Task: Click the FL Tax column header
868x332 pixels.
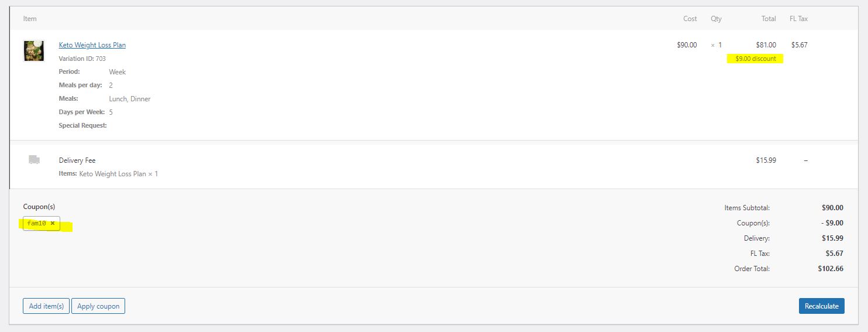Action: [799, 19]
